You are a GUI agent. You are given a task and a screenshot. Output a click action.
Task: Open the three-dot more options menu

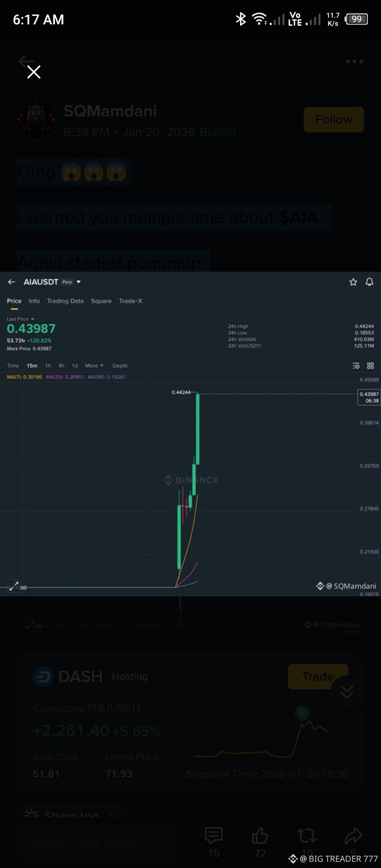click(x=354, y=61)
